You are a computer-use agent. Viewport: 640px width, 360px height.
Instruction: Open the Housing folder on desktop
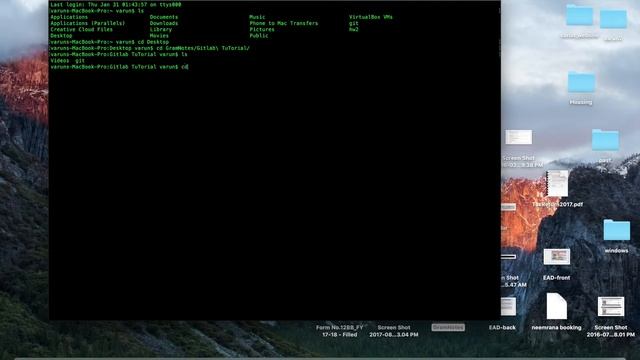click(x=581, y=82)
